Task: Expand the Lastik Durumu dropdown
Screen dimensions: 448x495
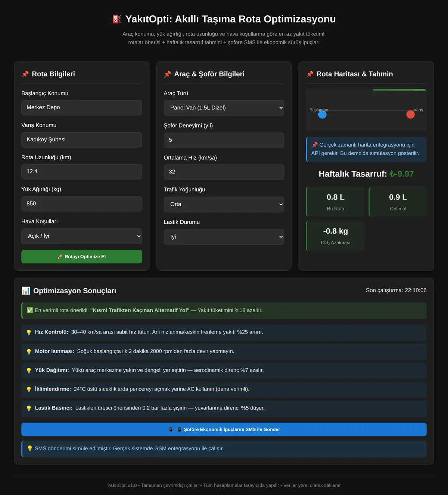Action: (x=224, y=237)
